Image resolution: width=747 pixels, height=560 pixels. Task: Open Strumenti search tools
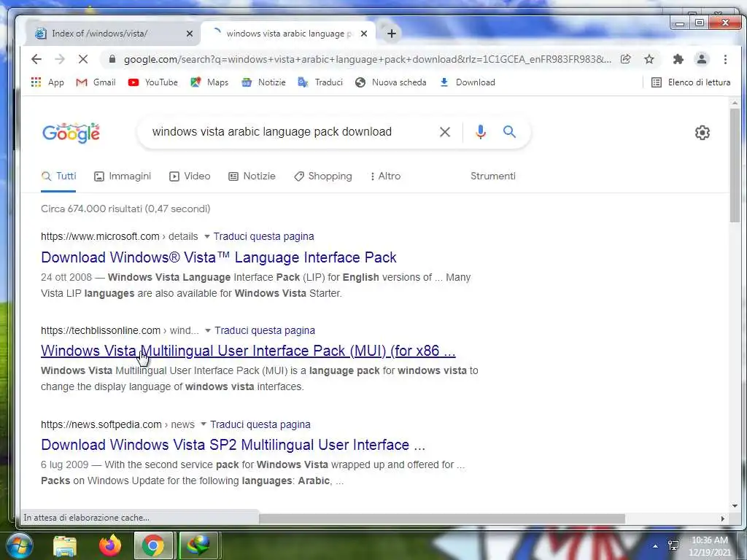pyautogui.click(x=493, y=176)
